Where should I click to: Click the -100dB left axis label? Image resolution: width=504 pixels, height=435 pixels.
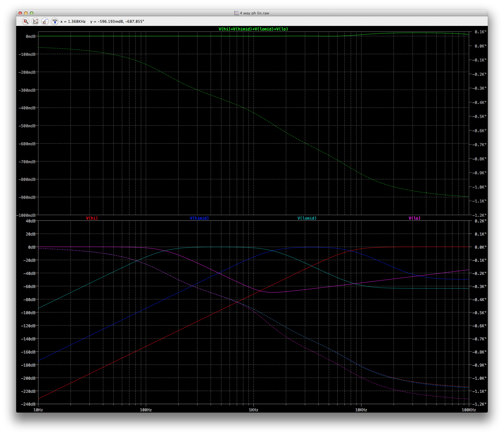coord(28,313)
